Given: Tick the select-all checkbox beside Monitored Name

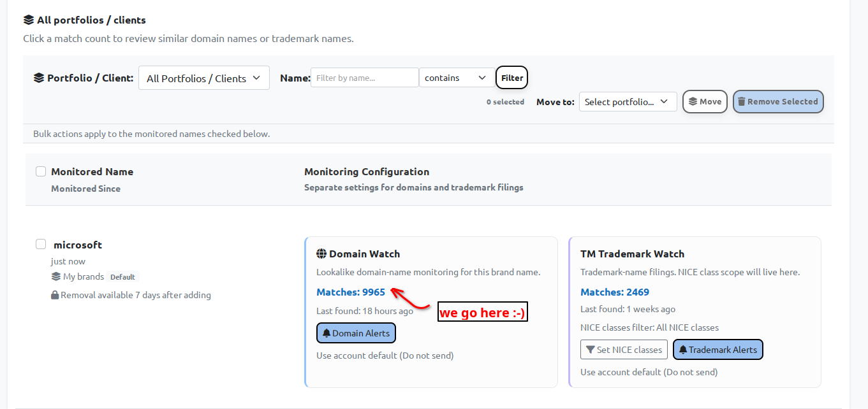Looking at the screenshot, I should 41,171.
